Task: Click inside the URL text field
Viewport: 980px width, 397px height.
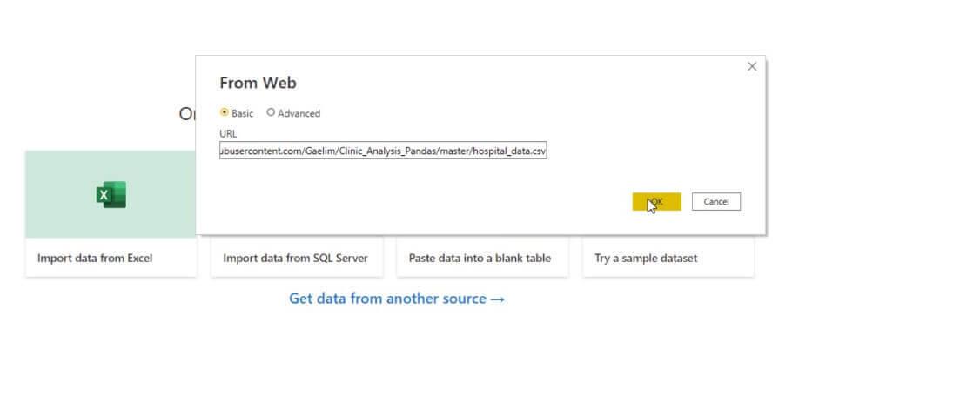Action: point(383,151)
